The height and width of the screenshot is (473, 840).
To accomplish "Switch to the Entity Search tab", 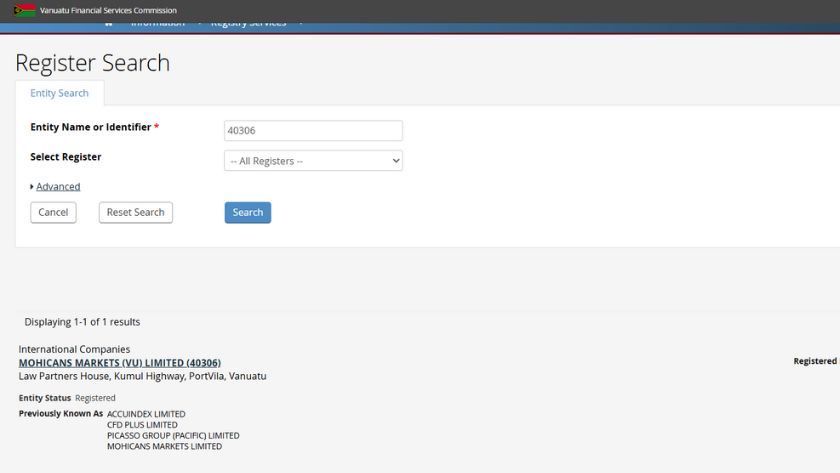I will click(x=59, y=93).
